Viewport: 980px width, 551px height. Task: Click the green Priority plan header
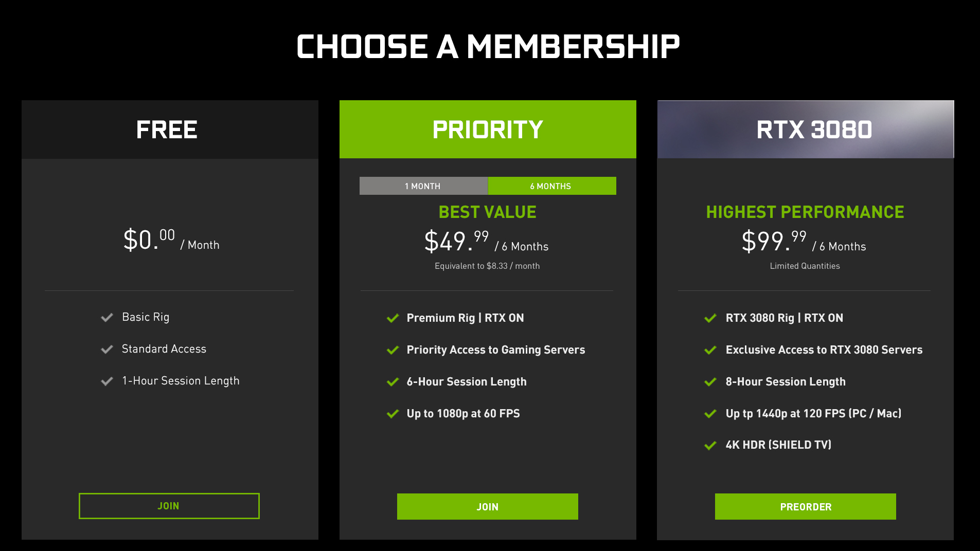coord(488,130)
